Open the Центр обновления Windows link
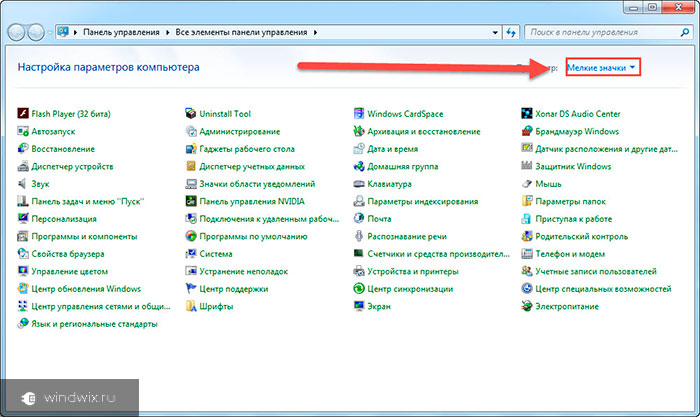 pyautogui.click(x=86, y=289)
